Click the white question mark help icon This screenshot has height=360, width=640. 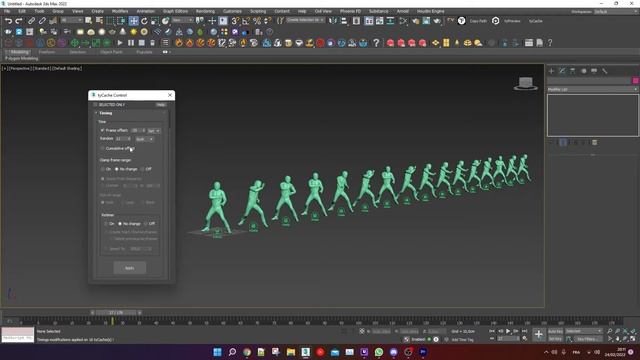tap(376, 42)
